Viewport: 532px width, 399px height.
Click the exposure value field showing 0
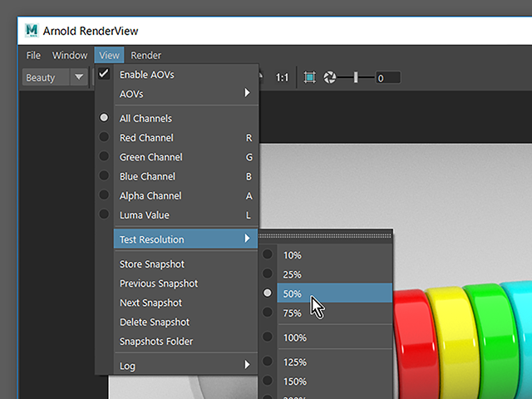point(388,78)
